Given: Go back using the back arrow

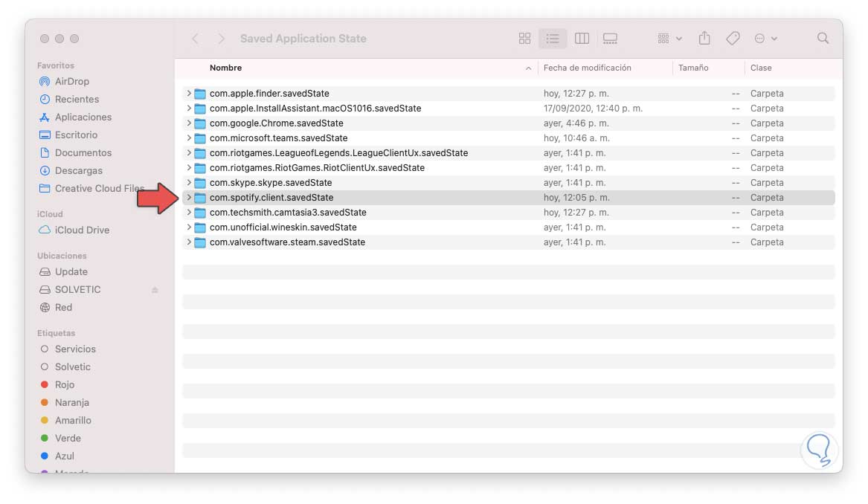Looking at the screenshot, I should coord(195,38).
